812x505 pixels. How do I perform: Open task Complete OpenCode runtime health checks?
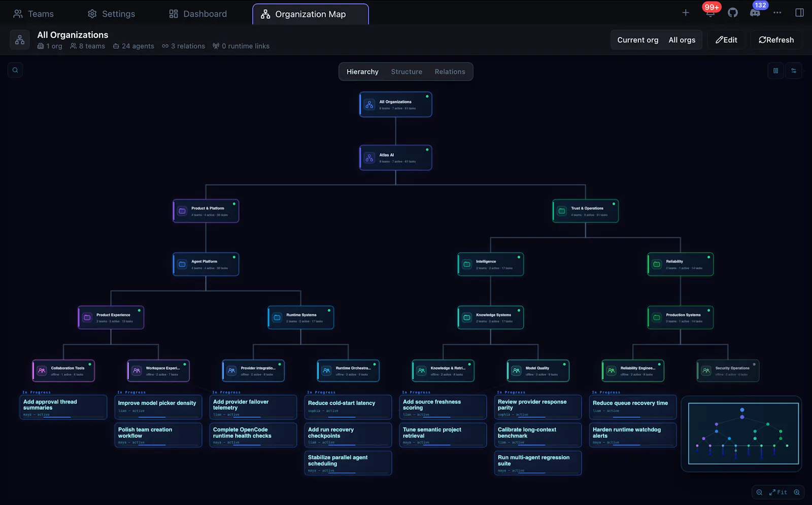tap(253, 435)
